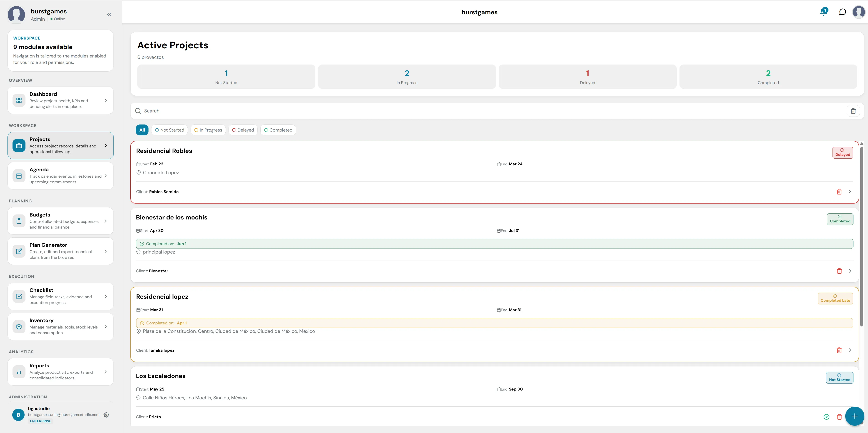Filter projects by In Progress

pyautogui.click(x=208, y=130)
